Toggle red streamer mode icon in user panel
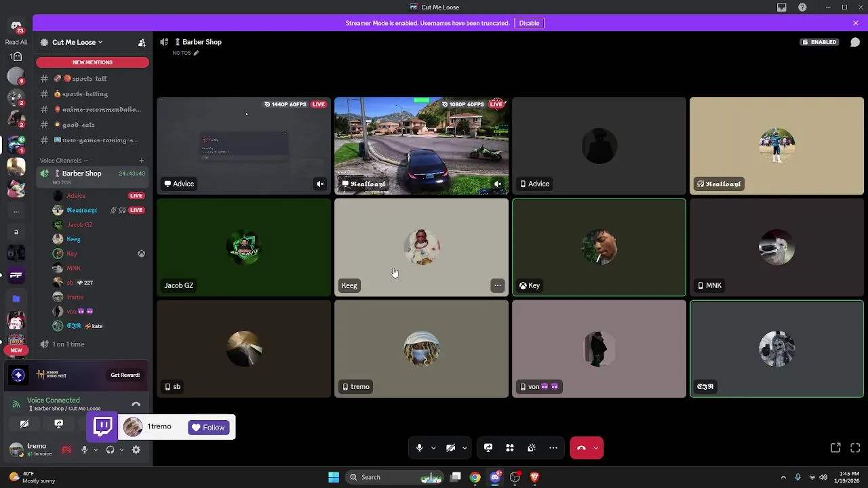Viewport: 868px width, 488px height. 66,449
